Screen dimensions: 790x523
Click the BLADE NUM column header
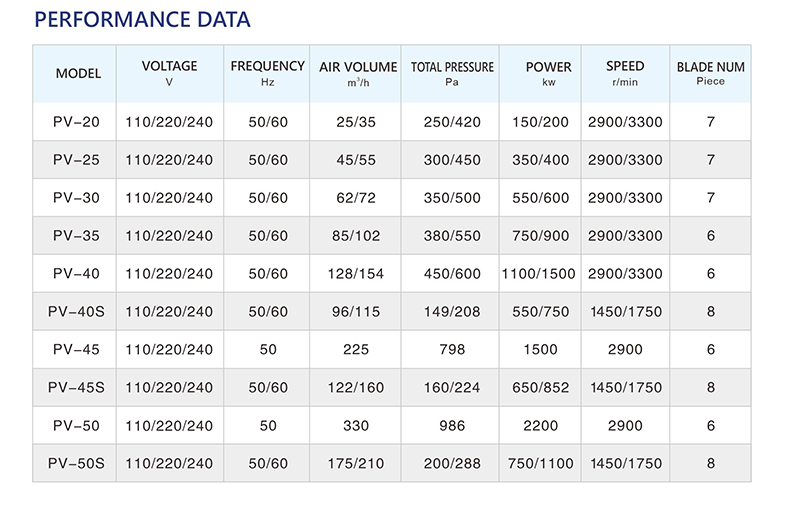[710, 73]
